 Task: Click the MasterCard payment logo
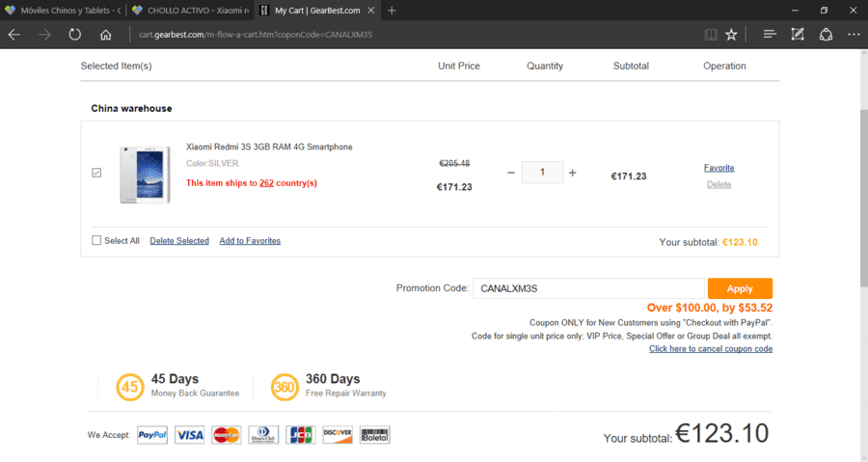click(227, 435)
